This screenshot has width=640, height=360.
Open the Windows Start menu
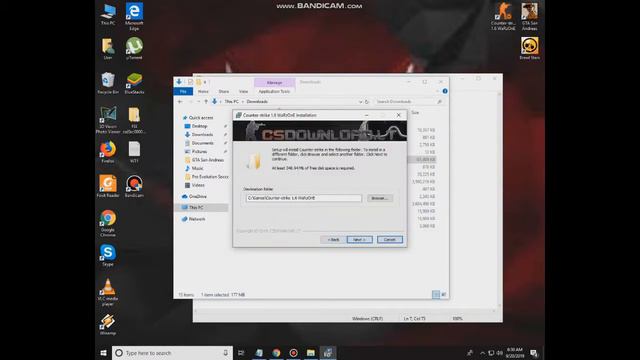click(x=103, y=353)
